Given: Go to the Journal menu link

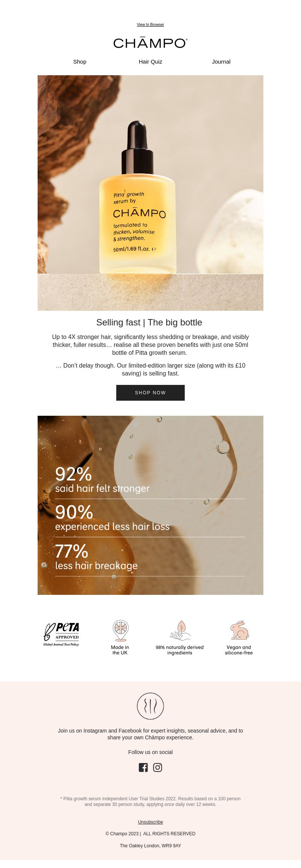Looking at the screenshot, I should pos(221,62).
